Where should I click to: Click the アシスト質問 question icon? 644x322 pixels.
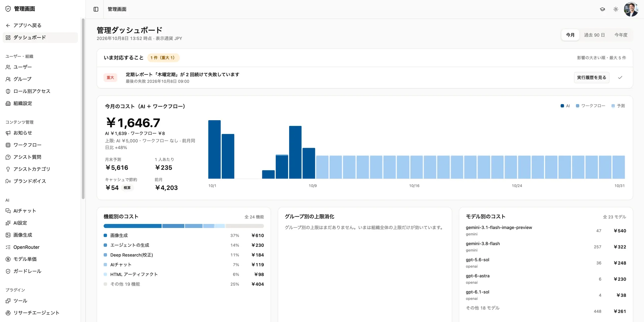tap(8, 157)
